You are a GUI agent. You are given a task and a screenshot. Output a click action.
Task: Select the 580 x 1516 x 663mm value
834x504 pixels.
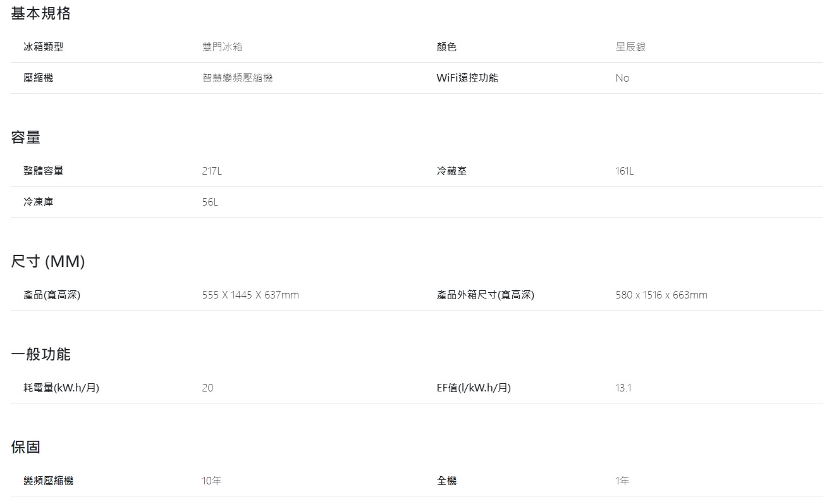(x=661, y=295)
